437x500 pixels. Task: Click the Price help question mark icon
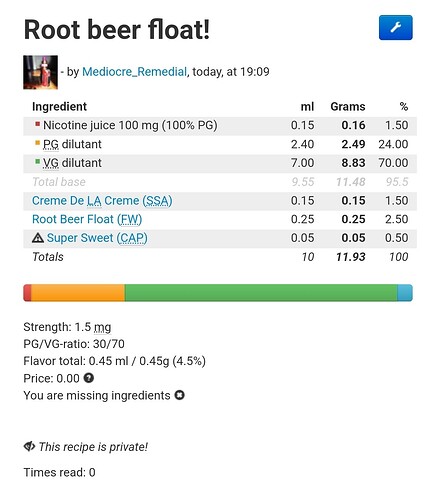pos(89,378)
